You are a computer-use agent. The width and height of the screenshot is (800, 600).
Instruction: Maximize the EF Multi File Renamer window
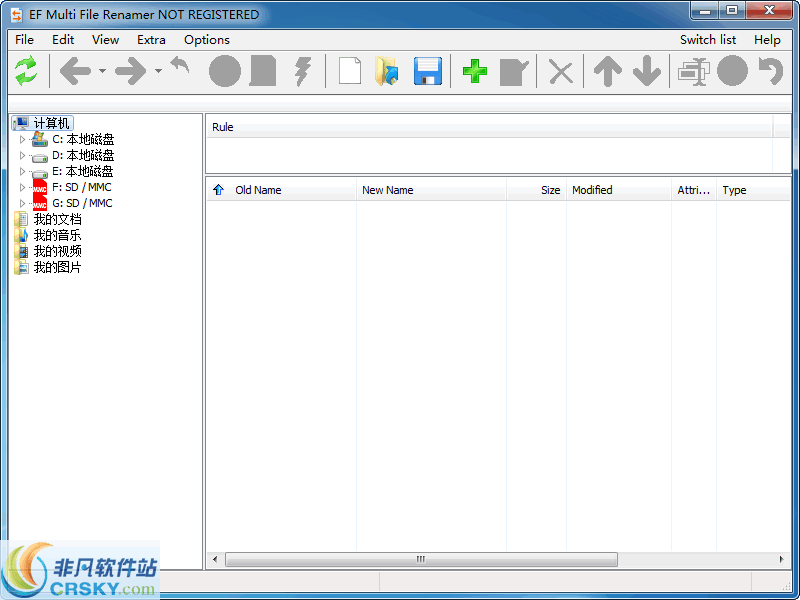(x=733, y=11)
